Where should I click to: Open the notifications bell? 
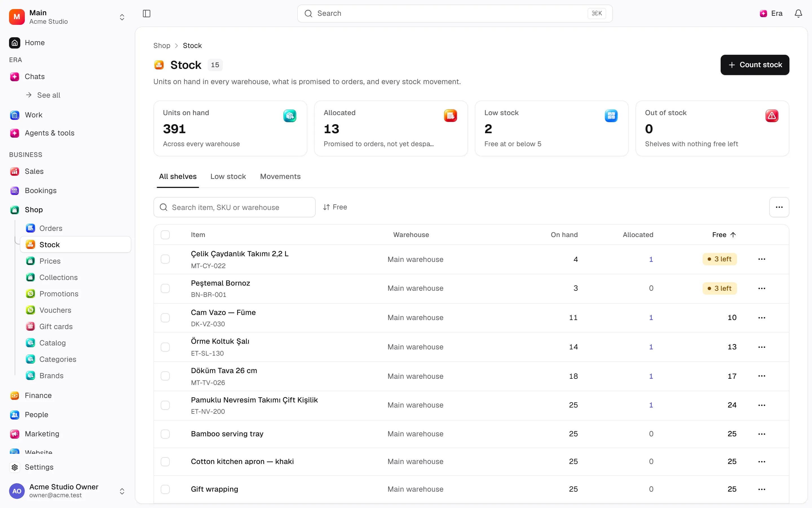pos(798,14)
